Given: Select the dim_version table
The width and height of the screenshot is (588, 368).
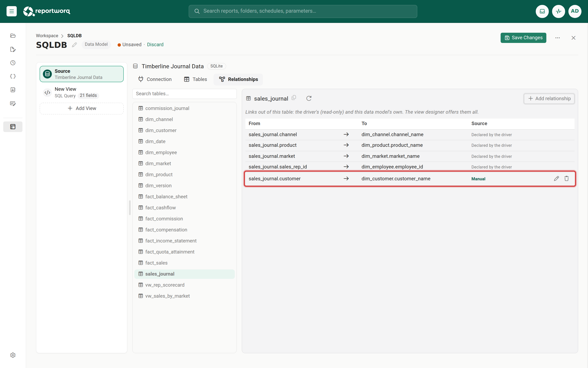Looking at the screenshot, I should coord(184,185).
